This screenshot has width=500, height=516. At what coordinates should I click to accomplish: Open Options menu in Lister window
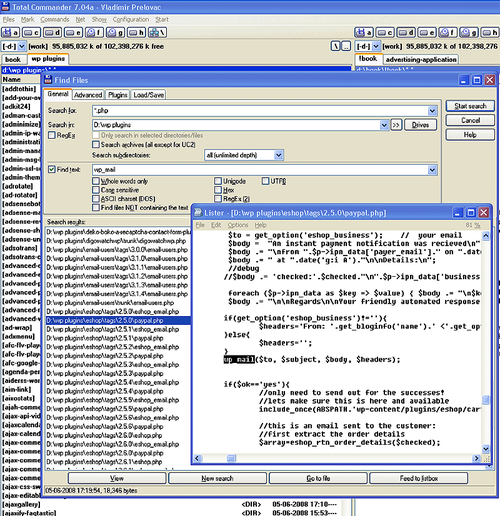tap(238, 225)
